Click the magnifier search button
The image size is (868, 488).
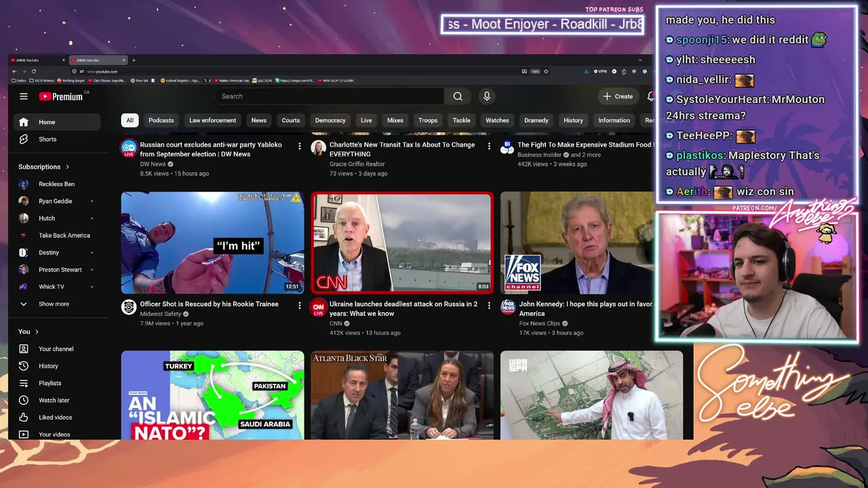458,96
